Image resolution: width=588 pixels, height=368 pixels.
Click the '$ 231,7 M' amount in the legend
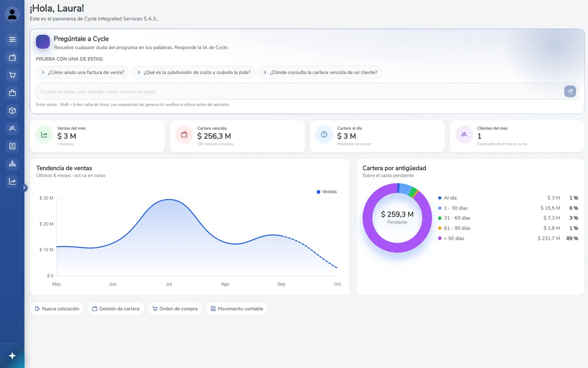pyautogui.click(x=549, y=238)
